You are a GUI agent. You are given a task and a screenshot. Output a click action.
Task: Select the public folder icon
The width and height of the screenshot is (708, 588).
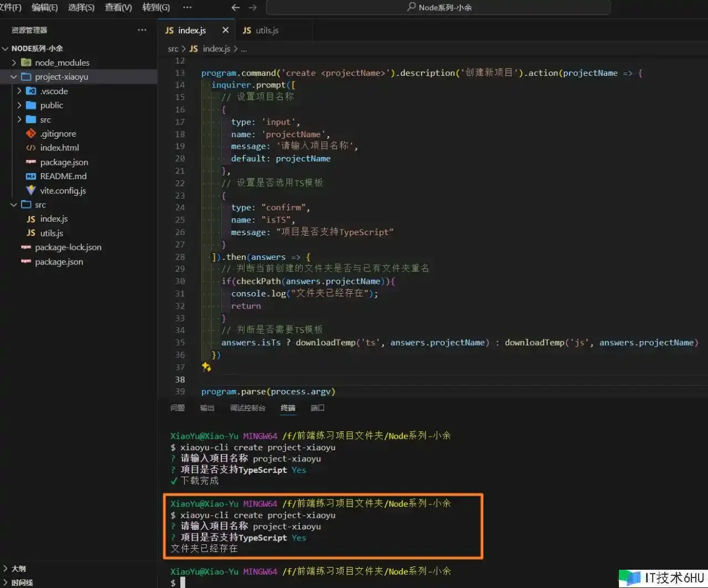point(31,105)
